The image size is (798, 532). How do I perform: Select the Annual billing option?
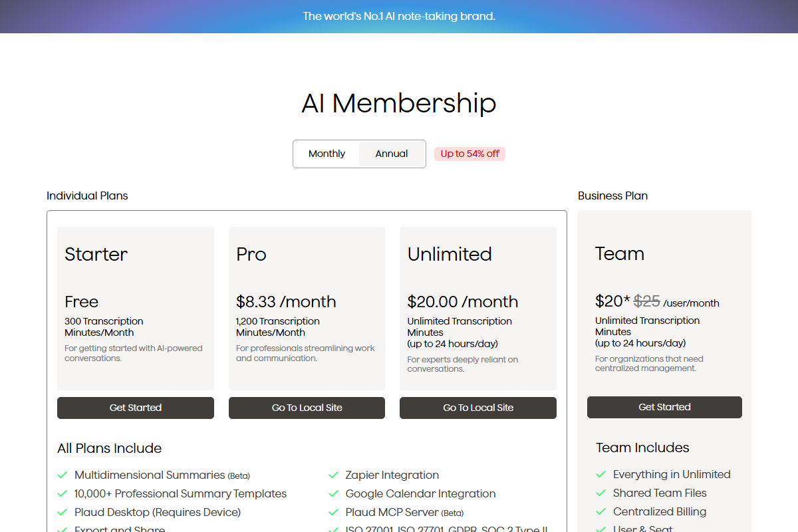[392, 154]
